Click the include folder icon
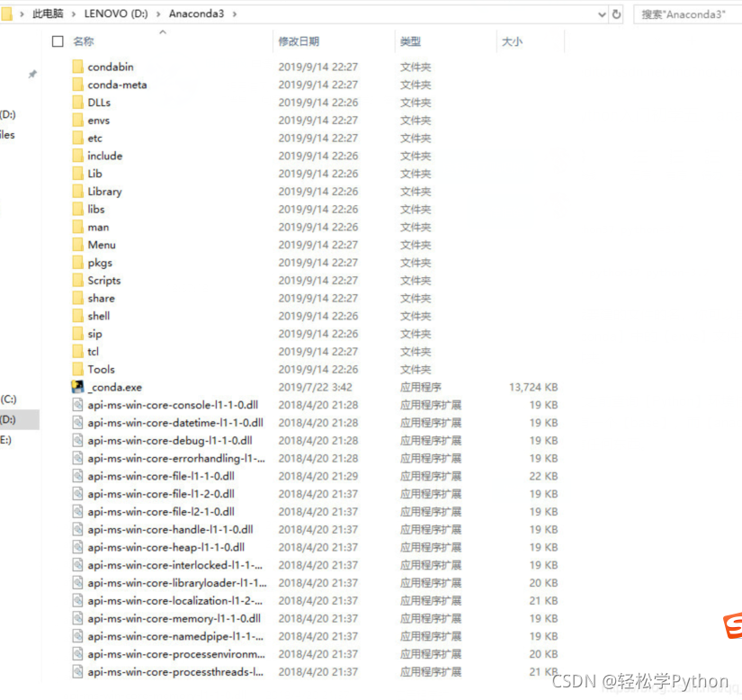 tap(78, 156)
